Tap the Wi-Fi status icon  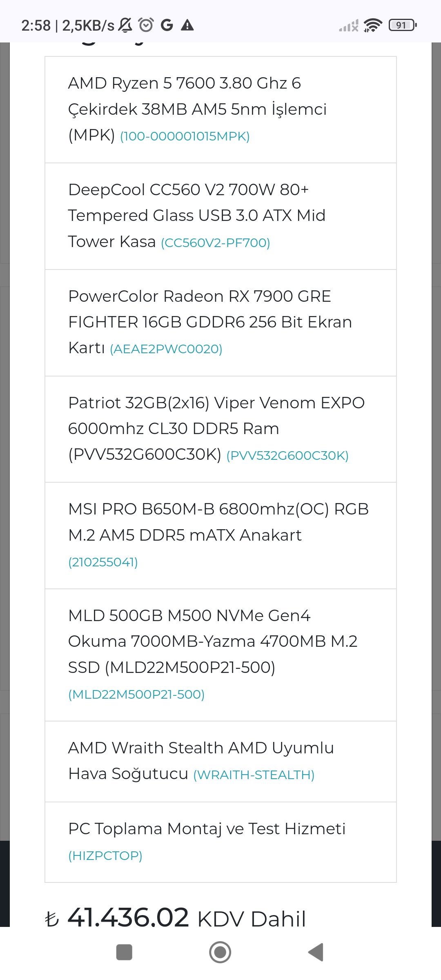click(372, 25)
